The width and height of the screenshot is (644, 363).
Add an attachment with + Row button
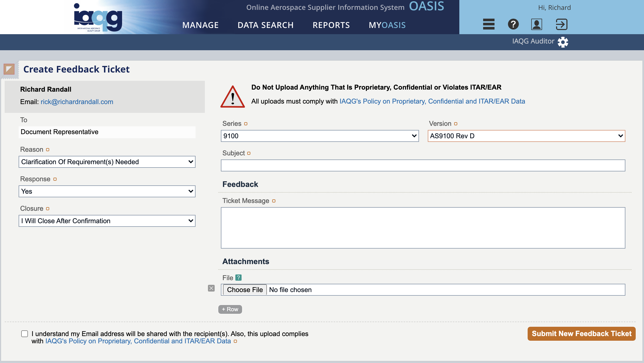[x=230, y=309]
